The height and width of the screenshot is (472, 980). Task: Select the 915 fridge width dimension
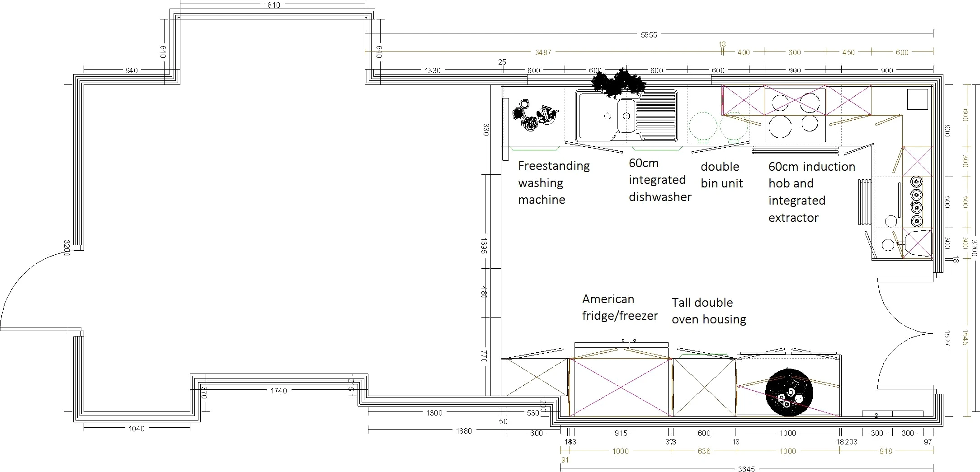pos(621,433)
